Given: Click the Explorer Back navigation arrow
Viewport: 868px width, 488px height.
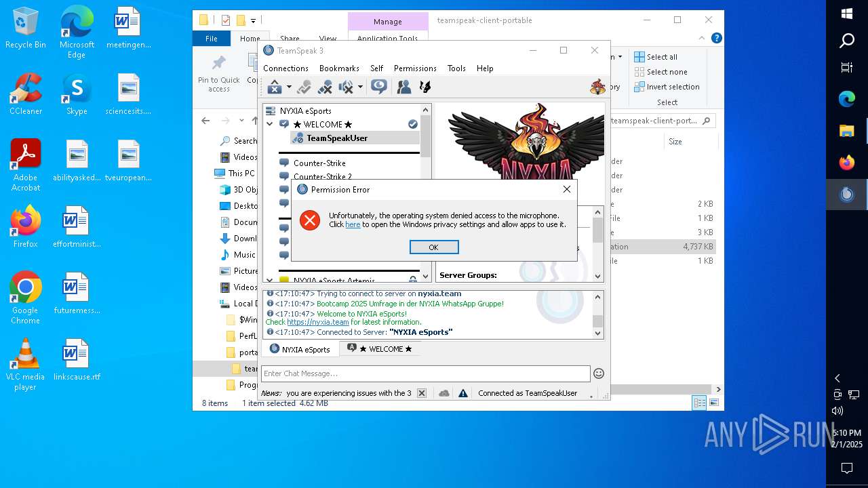Looking at the screenshot, I should click(x=206, y=121).
